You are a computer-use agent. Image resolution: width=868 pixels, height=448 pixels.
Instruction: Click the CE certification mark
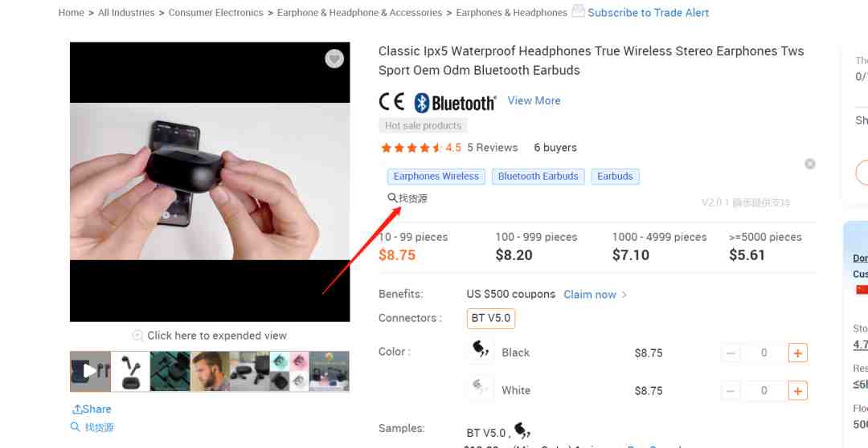pyautogui.click(x=391, y=102)
